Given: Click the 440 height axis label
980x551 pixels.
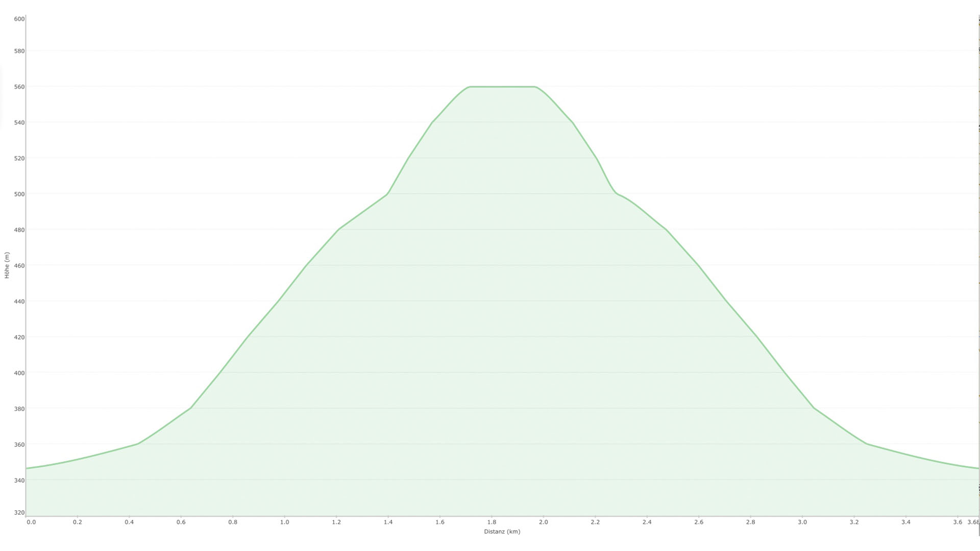Looking at the screenshot, I should coord(19,302).
